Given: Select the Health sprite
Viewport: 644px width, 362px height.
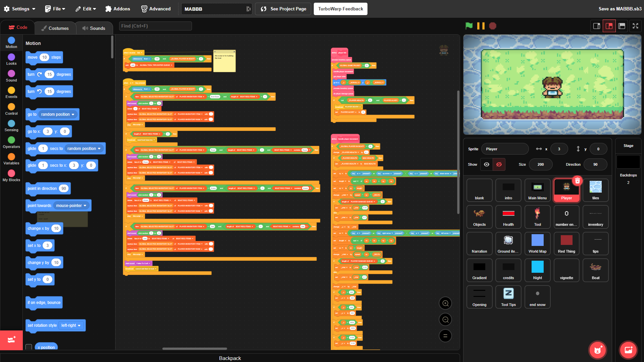Looking at the screenshot, I should 508,217.
